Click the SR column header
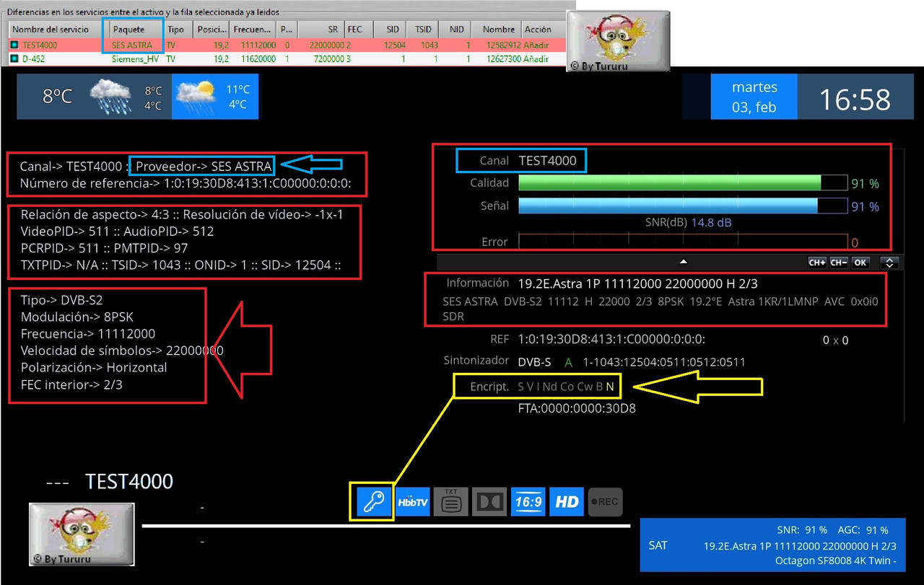The image size is (924, 585). [320, 30]
